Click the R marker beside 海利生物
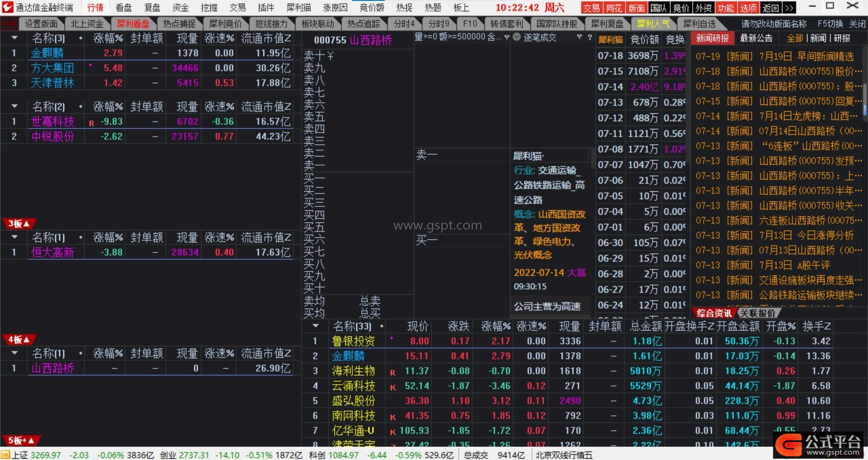Viewport: 868px width, 460px height. (393, 372)
